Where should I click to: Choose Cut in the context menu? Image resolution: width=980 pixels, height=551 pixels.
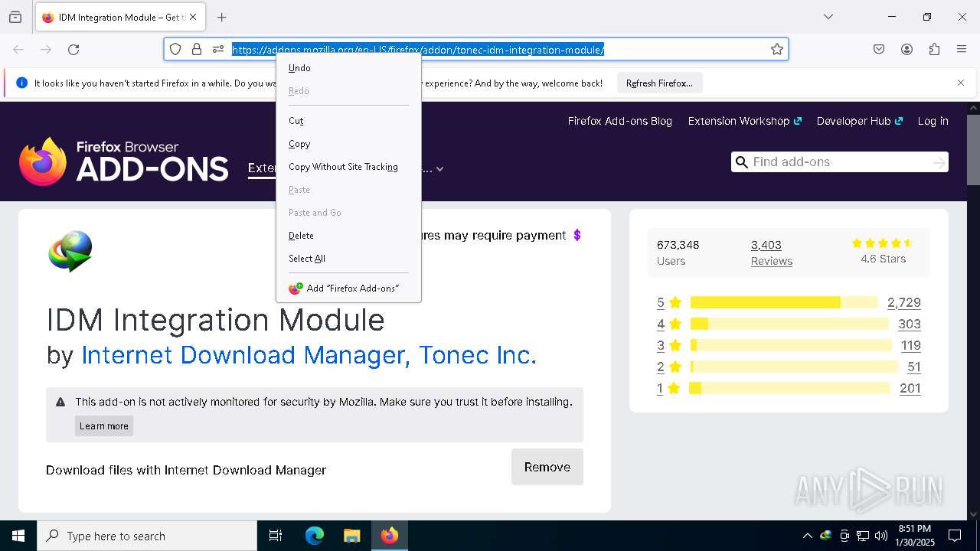coord(348,121)
